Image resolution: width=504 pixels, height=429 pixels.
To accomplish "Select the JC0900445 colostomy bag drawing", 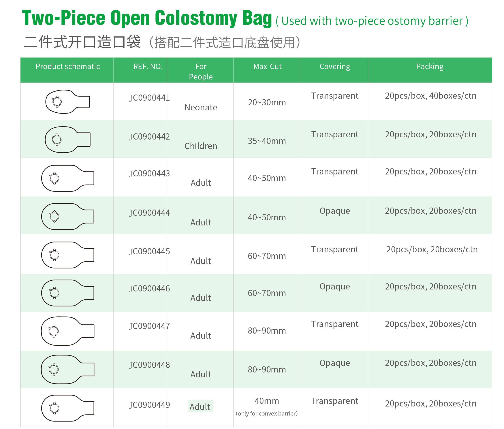I will click(x=67, y=255).
